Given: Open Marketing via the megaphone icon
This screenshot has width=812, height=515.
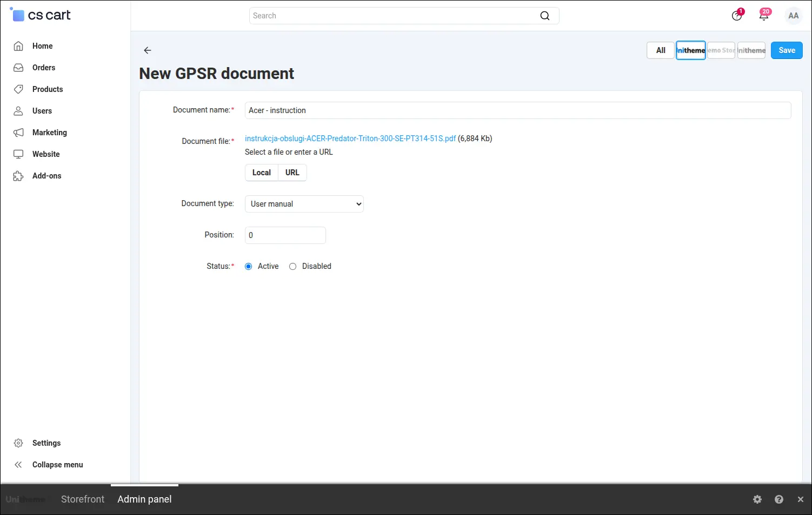Looking at the screenshot, I should pos(18,133).
